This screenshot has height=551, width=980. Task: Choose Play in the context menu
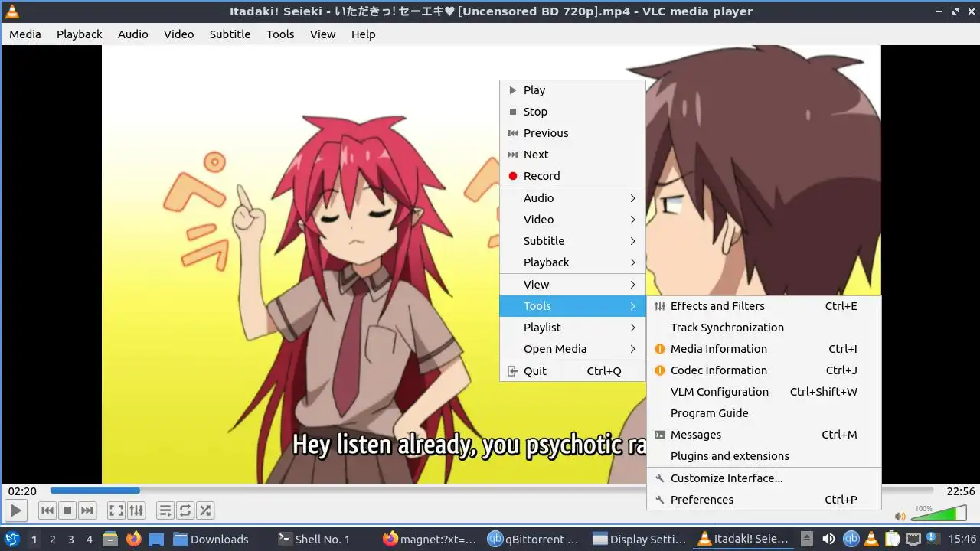[573, 90]
